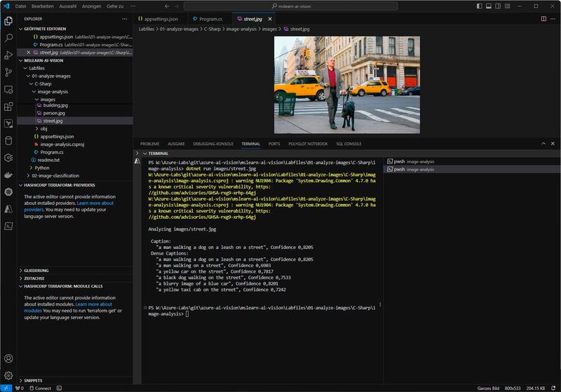Expand the Zeitachse section
Viewport: 561px width, 392px height.
click(x=34, y=278)
